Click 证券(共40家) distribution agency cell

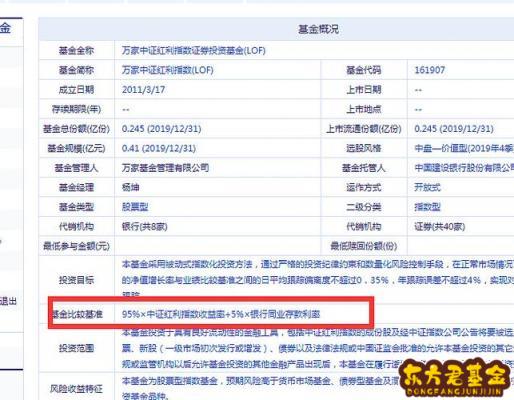click(x=439, y=227)
